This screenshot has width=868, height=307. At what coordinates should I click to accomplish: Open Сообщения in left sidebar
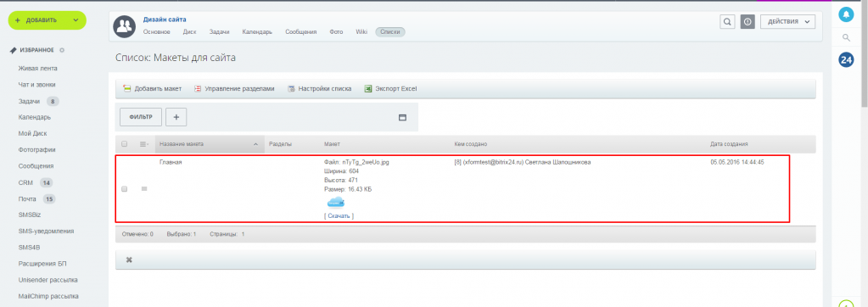click(36, 166)
